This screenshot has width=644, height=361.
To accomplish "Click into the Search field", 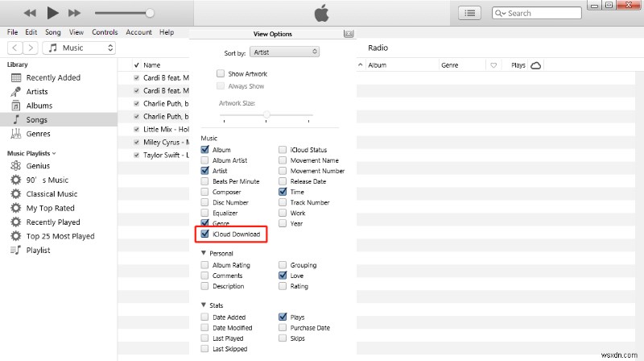I will [537, 13].
